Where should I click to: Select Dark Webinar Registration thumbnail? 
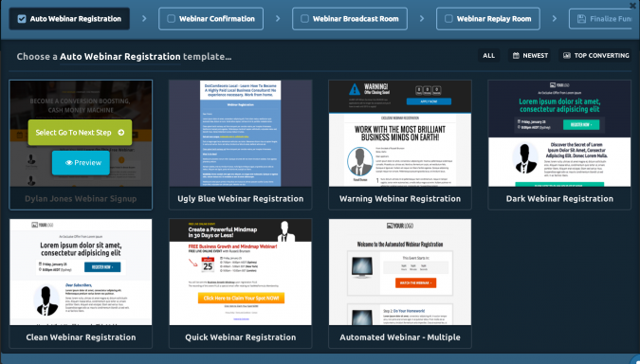[559, 134]
